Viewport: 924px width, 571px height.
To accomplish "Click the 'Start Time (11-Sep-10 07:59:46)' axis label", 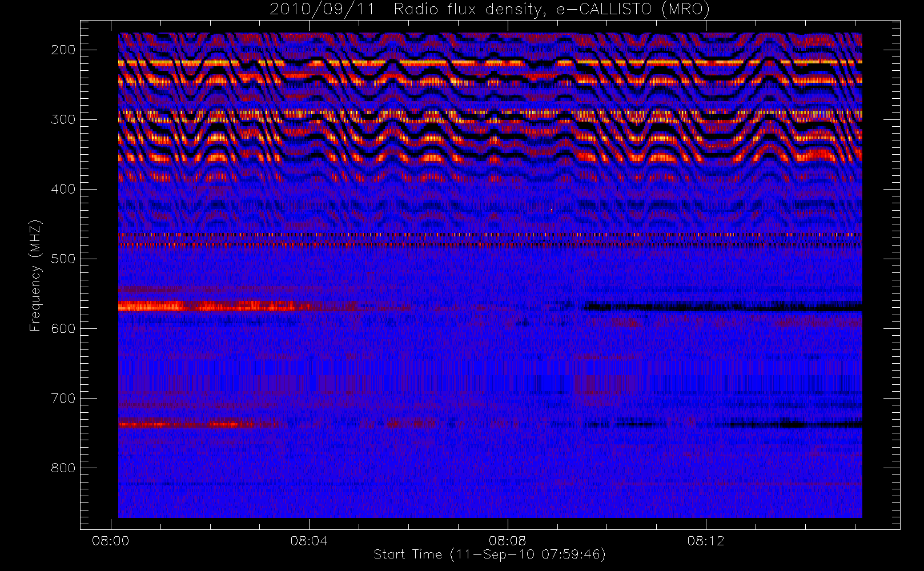I will tap(489, 554).
